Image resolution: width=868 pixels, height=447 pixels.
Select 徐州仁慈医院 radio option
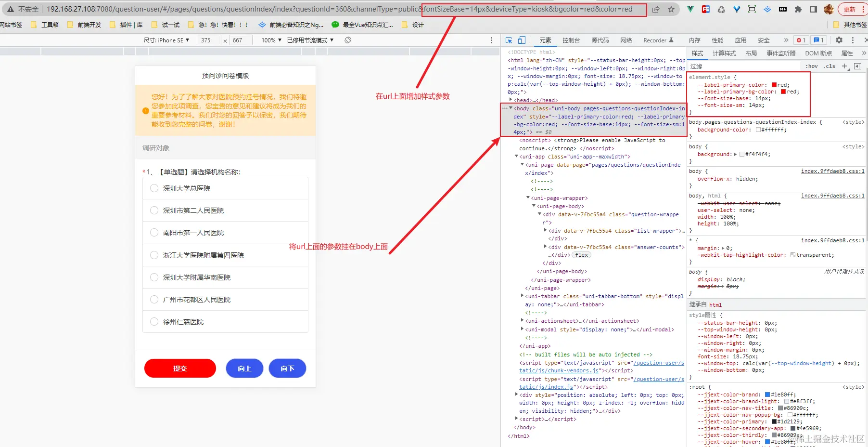[154, 322]
